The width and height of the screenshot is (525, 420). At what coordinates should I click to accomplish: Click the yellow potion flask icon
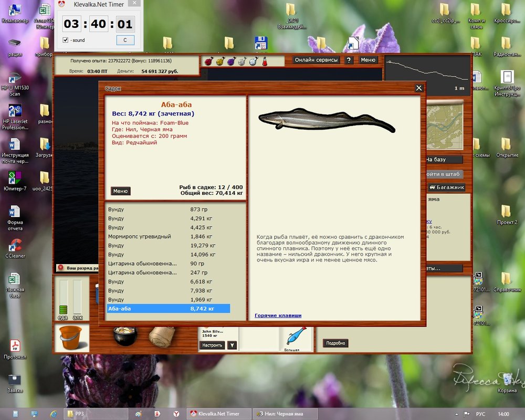click(220, 61)
